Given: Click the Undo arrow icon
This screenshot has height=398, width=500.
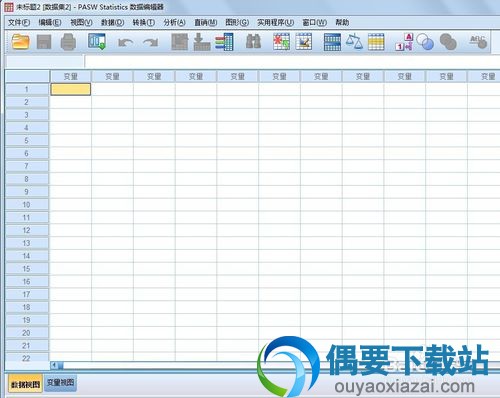Looking at the screenshot, I should (x=125, y=43).
